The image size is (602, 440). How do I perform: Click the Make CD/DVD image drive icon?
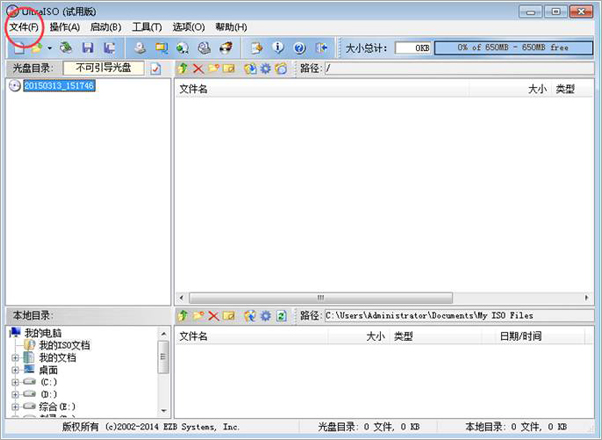coord(140,48)
